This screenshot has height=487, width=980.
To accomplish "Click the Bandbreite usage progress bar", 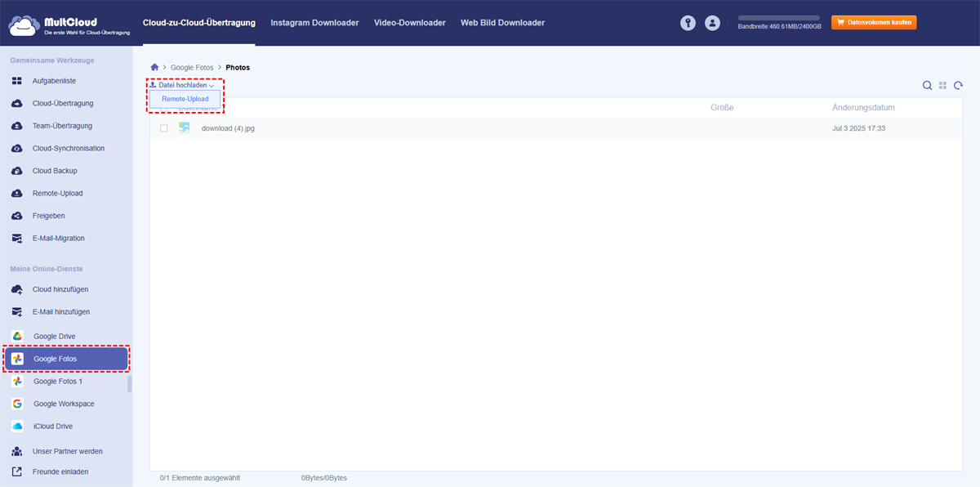I will (x=778, y=17).
